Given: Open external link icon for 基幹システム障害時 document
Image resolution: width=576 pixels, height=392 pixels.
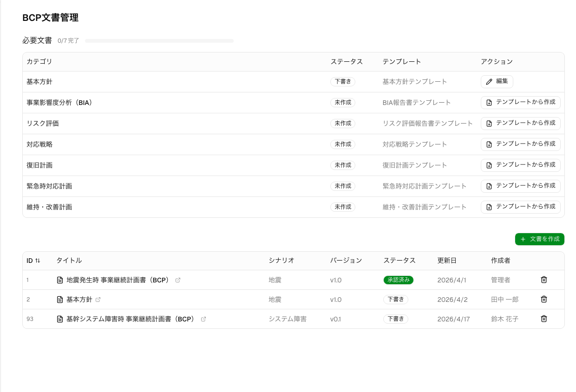Looking at the screenshot, I should click(x=203, y=319).
